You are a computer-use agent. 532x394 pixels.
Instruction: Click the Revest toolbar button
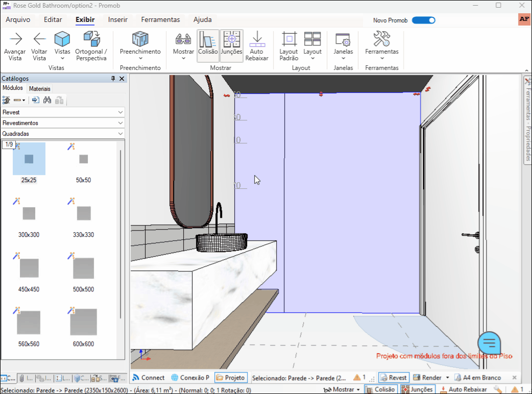(394, 377)
